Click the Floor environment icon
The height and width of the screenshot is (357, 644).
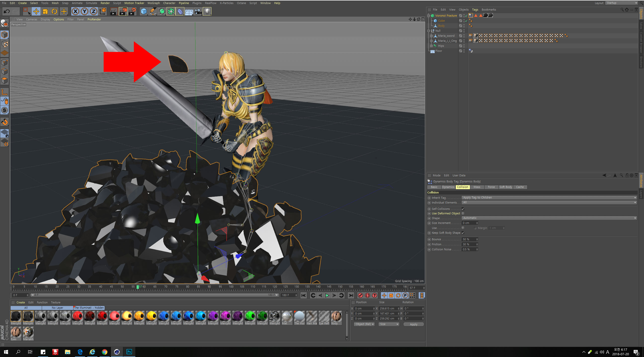tap(189, 11)
